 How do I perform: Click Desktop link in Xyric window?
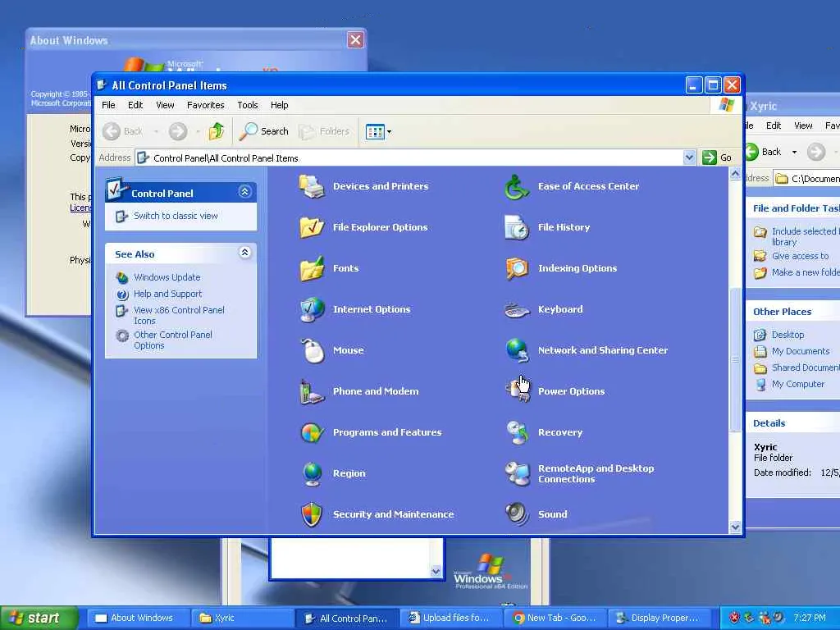coord(787,335)
